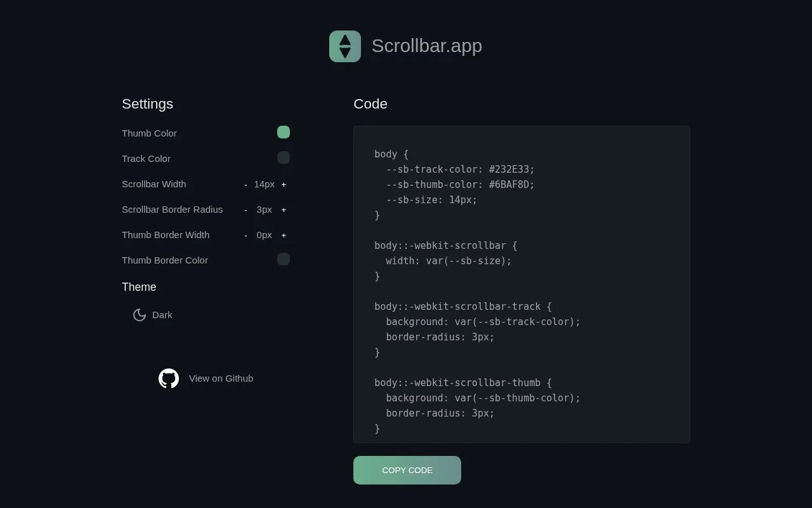Open the Thumb Border Color swatch
Viewport: 812px width, 508px height.
(284, 259)
